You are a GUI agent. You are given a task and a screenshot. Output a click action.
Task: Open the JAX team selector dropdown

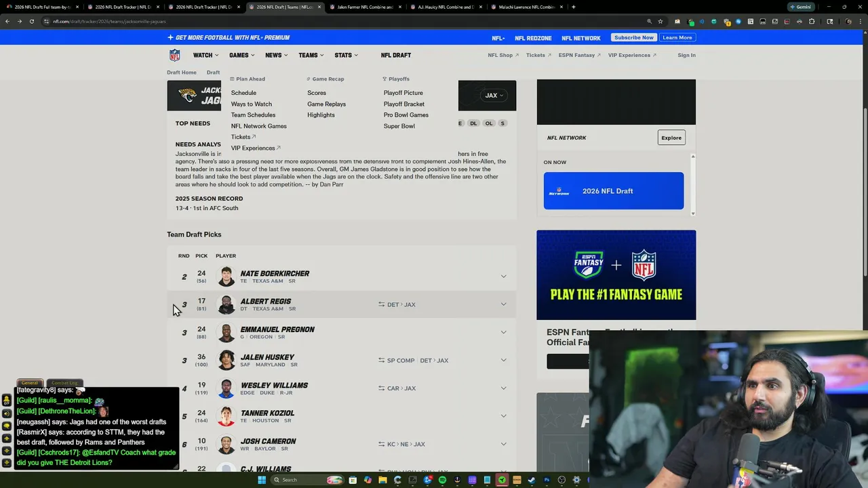pos(494,96)
